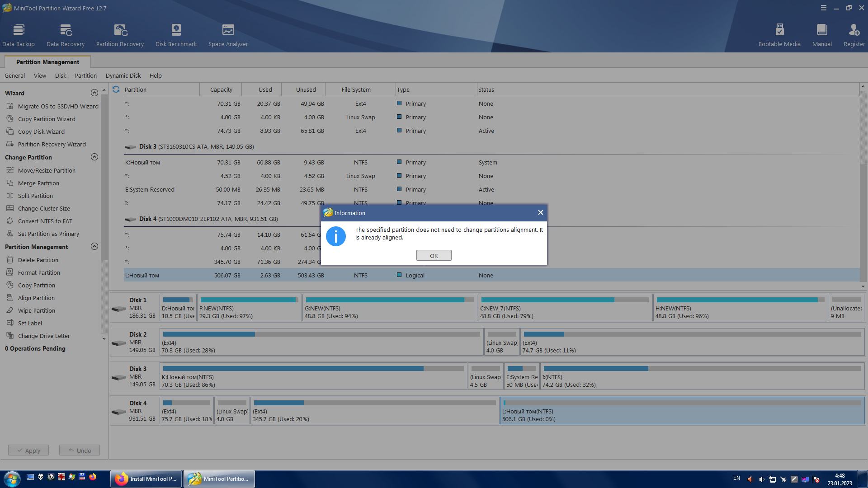Click the Undo button
The width and height of the screenshot is (868, 488).
pyautogui.click(x=80, y=450)
